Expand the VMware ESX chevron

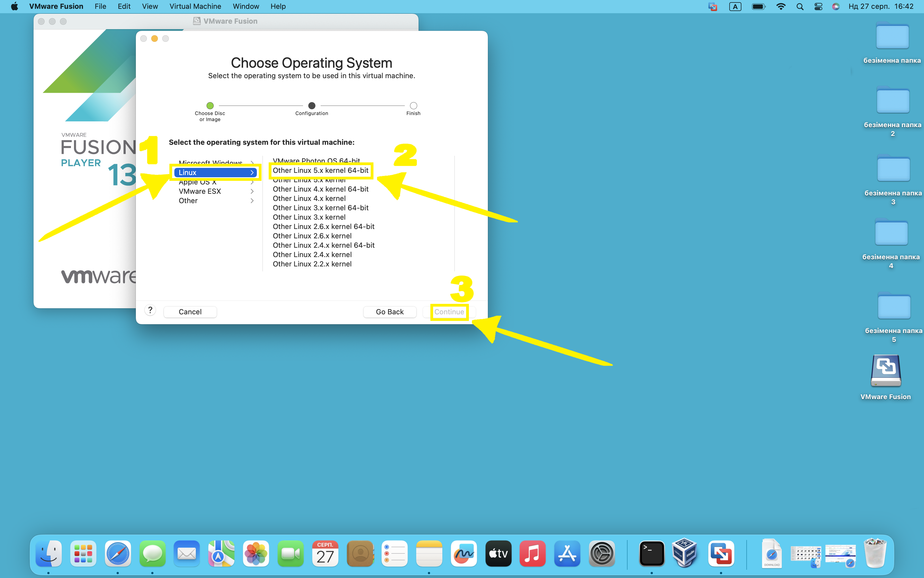pyautogui.click(x=252, y=192)
